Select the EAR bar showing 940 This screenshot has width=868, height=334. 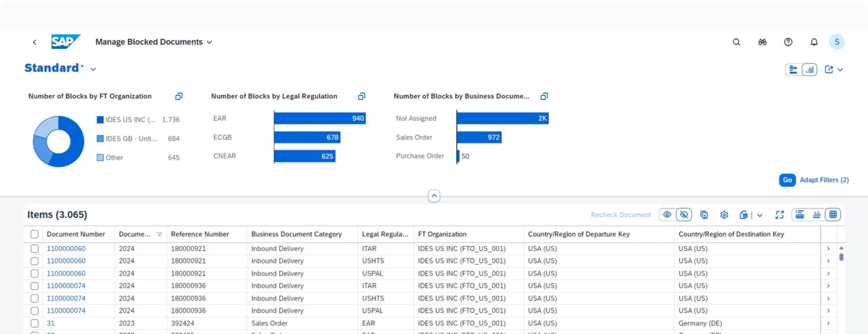[319, 118]
